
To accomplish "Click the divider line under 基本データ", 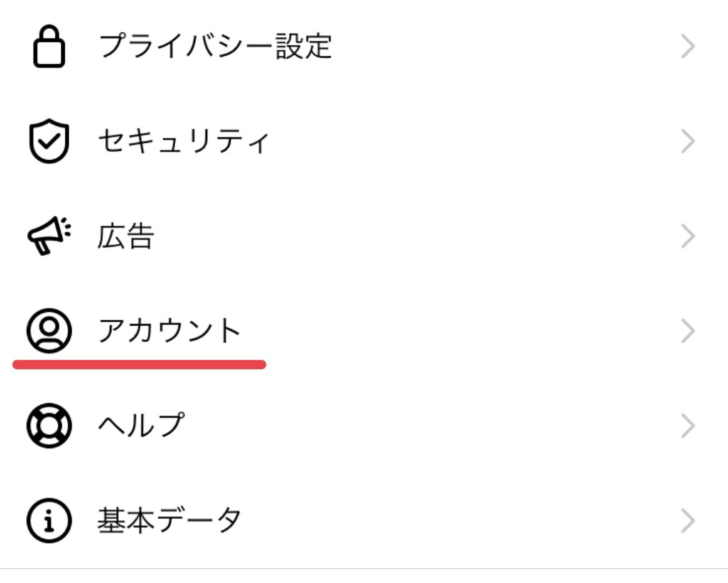I will [x=364, y=569].
